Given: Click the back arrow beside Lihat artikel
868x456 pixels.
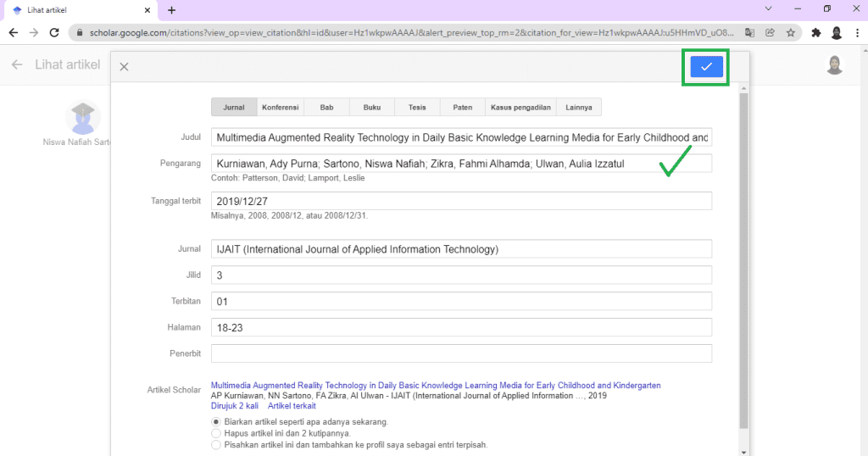Looking at the screenshot, I should [x=17, y=65].
